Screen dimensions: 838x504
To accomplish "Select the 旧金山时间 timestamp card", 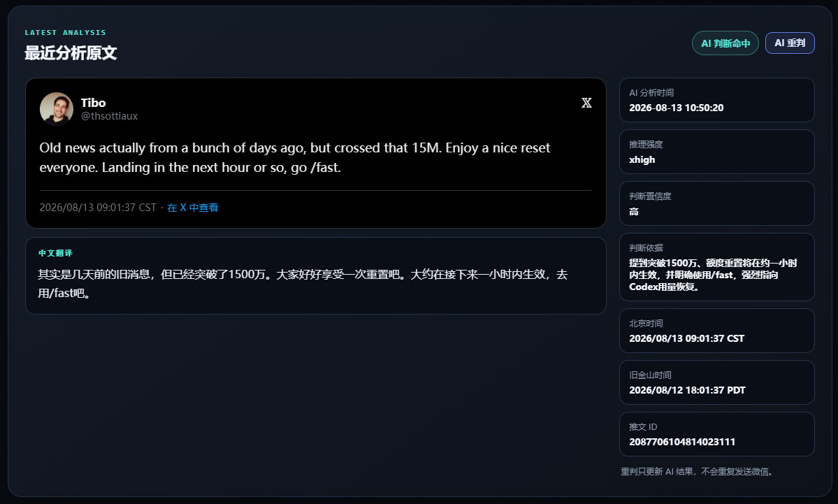I will coord(716,382).
